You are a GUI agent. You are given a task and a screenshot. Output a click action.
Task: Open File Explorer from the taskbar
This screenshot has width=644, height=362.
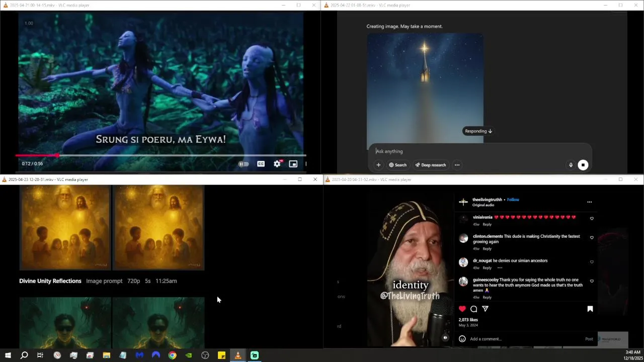coord(107,355)
